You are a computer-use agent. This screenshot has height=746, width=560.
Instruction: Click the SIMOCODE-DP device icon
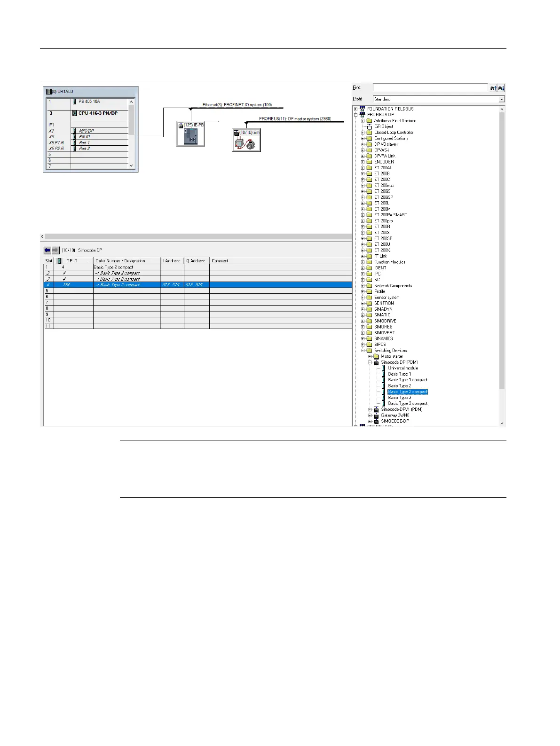[376, 421]
